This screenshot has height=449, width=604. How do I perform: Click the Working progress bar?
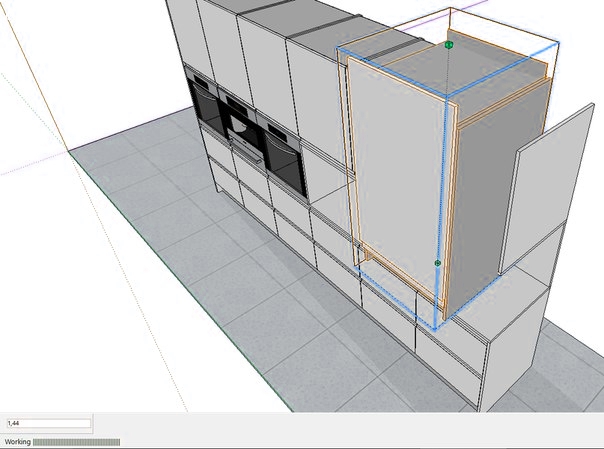pyautogui.click(x=77, y=442)
